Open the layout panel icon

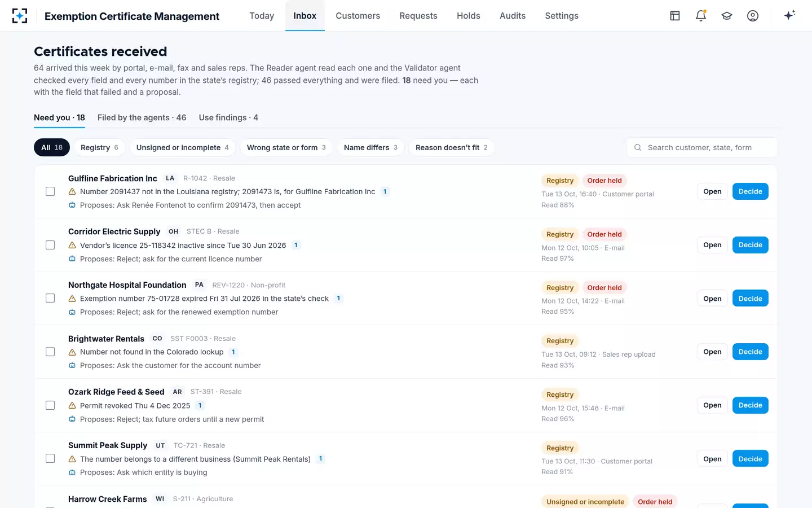[x=675, y=16]
